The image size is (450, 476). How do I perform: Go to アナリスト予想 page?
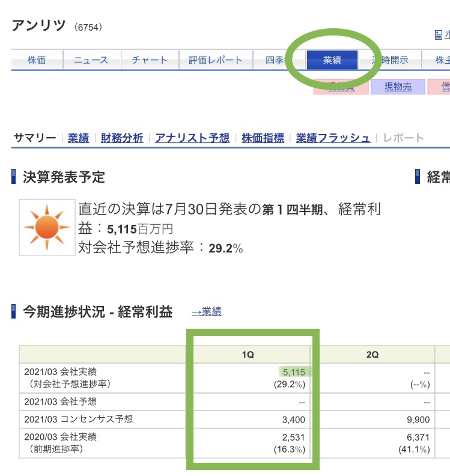(x=192, y=138)
